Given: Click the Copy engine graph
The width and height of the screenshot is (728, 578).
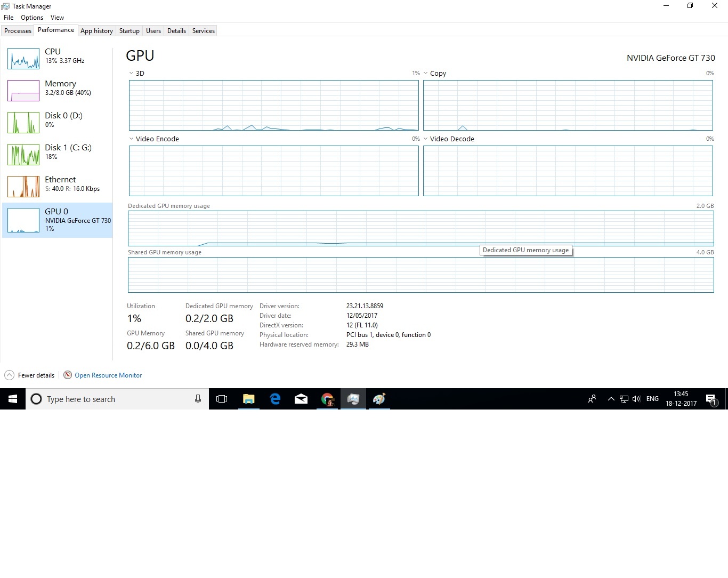Looking at the screenshot, I should (568, 105).
